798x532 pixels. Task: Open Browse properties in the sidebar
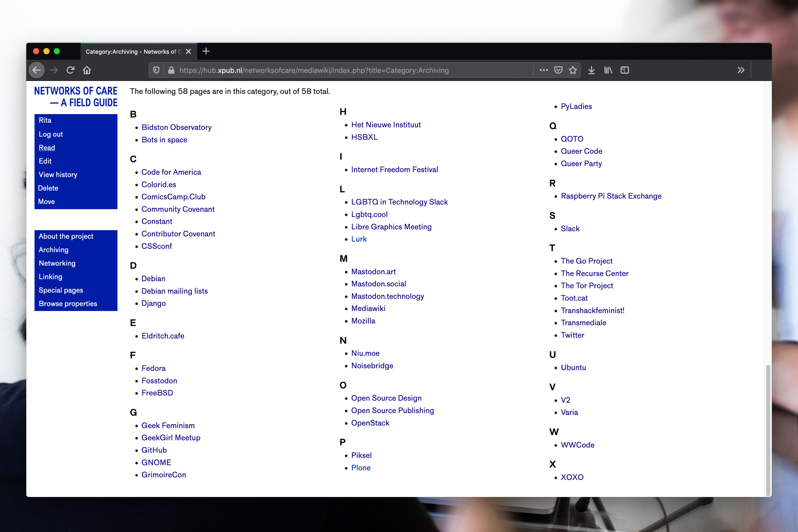(x=68, y=304)
